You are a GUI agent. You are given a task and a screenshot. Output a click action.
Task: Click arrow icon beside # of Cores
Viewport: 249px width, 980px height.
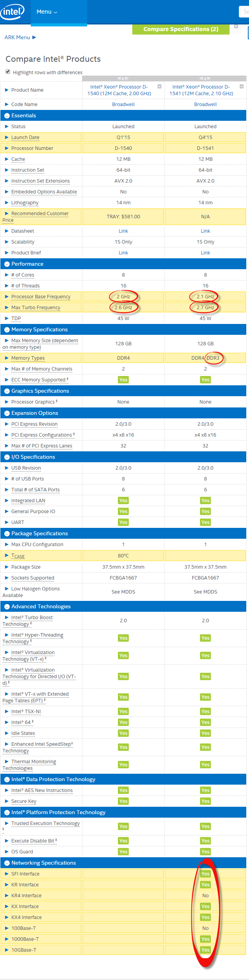tap(7, 275)
